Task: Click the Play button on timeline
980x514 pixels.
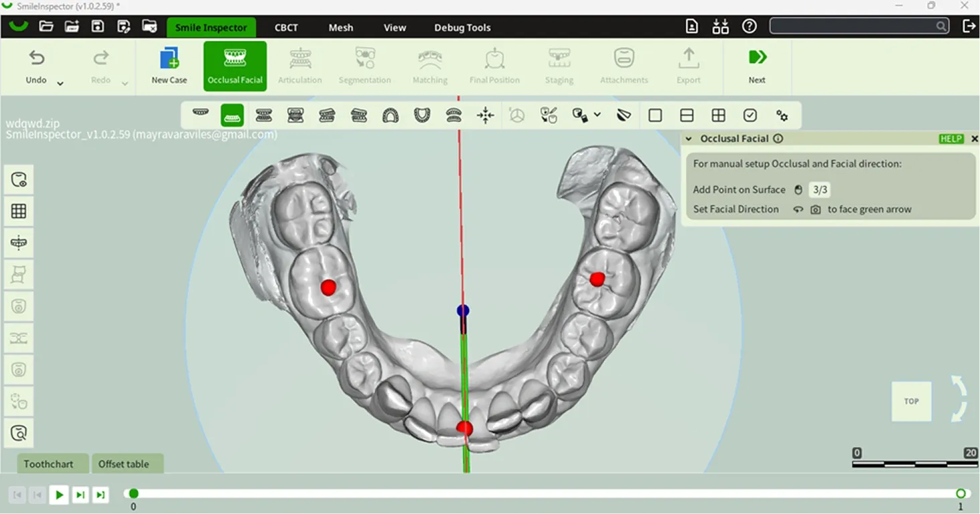Action: click(x=59, y=495)
